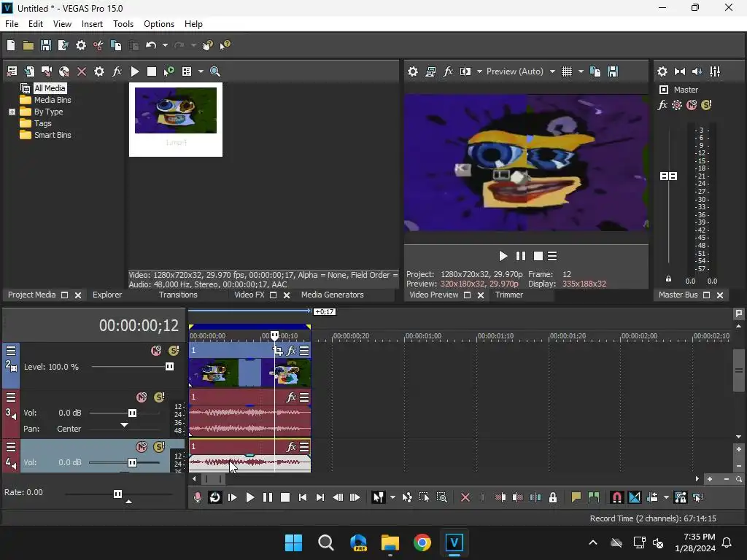Toggle Split Screen View in preview
Screen dimensions: 747x560
pos(465,71)
